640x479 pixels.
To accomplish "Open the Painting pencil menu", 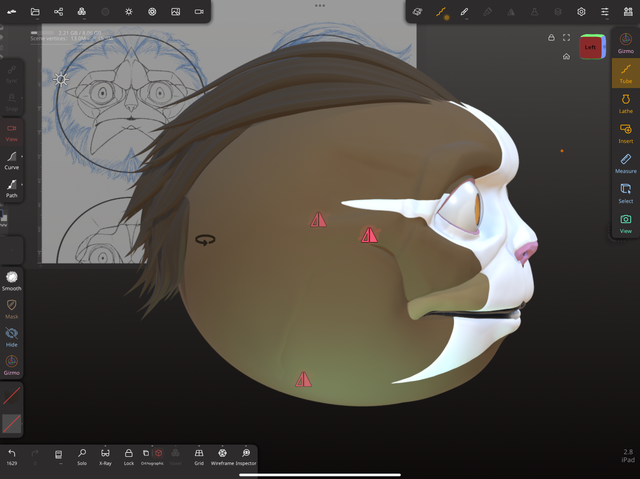I will click(x=464, y=11).
